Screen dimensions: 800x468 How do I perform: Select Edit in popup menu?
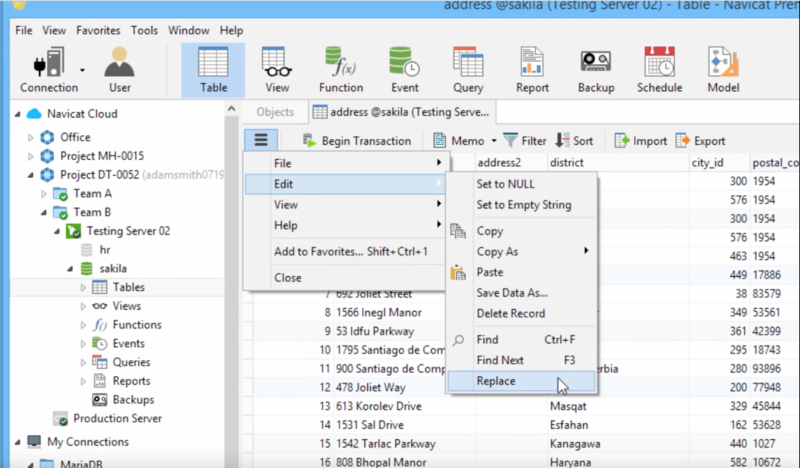[x=345, y=184]
